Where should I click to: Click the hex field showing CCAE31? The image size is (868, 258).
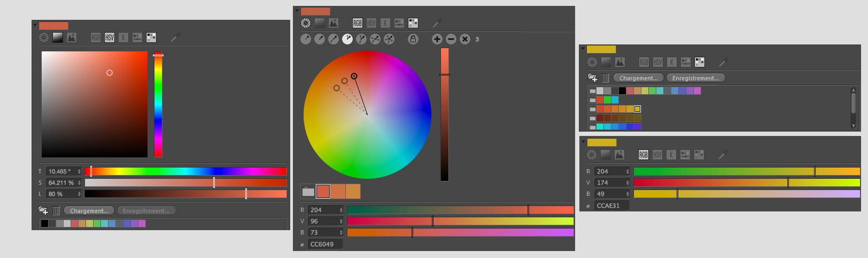611,206
